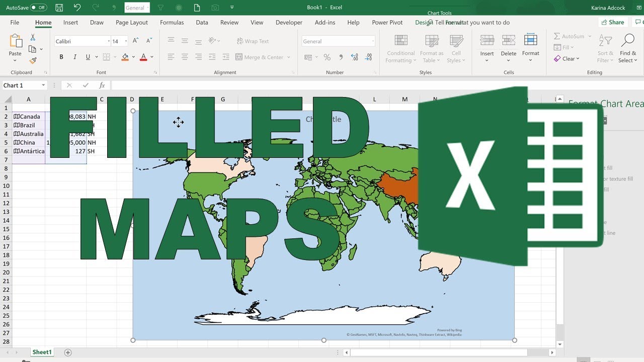Click the Paste clipboard icon

tap(16, 41)
